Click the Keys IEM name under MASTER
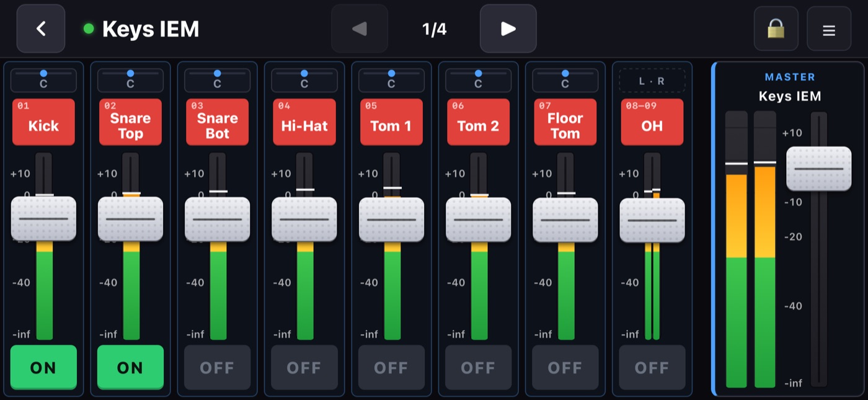Screen dimensions: 868x400 coord(790,96)
